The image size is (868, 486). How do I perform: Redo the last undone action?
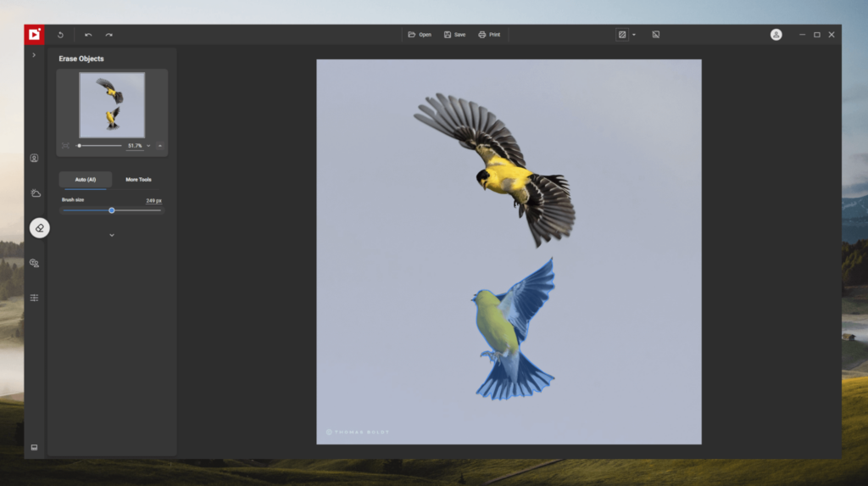tap(109, 35)
